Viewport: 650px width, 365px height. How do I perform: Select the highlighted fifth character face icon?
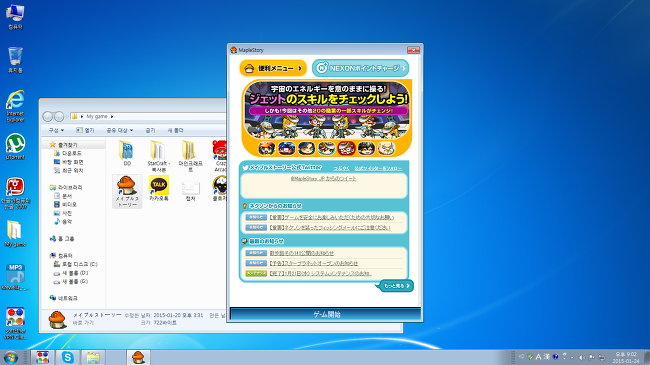[x=346, y=148]
